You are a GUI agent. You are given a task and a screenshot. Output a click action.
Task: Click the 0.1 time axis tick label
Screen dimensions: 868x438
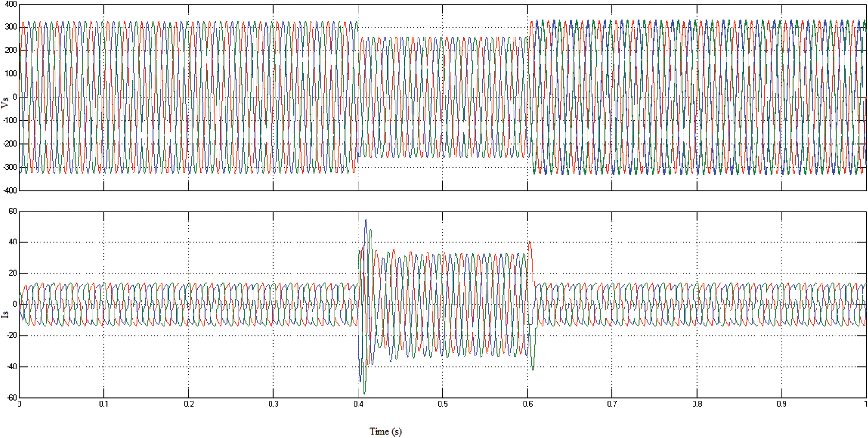104,404
